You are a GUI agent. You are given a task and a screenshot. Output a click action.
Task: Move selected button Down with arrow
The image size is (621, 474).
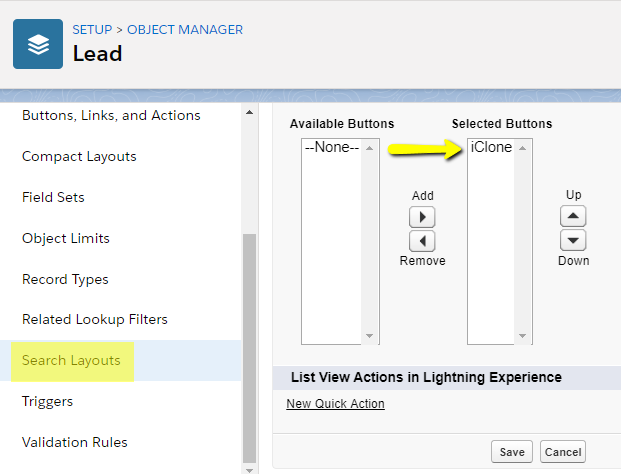tap(573, 240)
